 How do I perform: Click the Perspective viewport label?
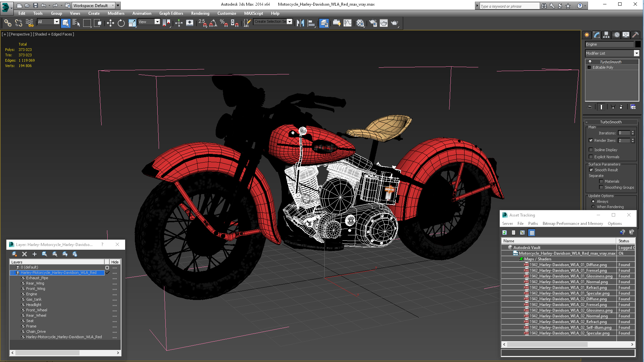click(20, 34)
